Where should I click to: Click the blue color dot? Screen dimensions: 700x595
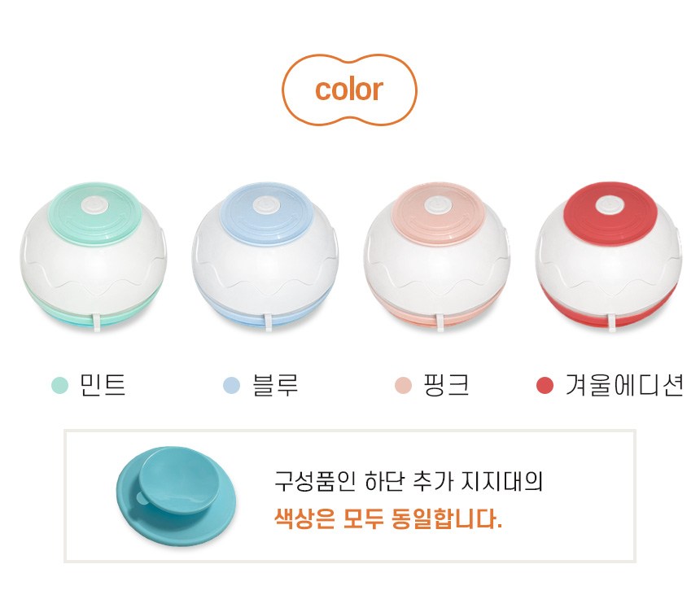232,385
